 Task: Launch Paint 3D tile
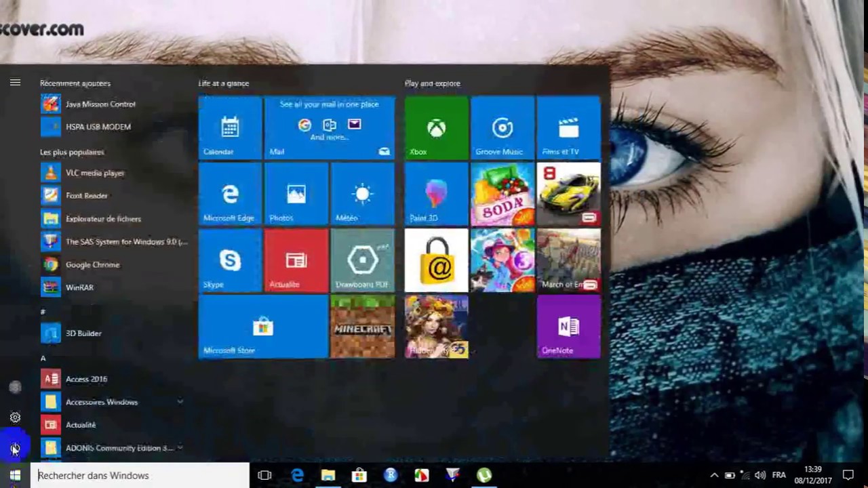click(x=436, y=195)
